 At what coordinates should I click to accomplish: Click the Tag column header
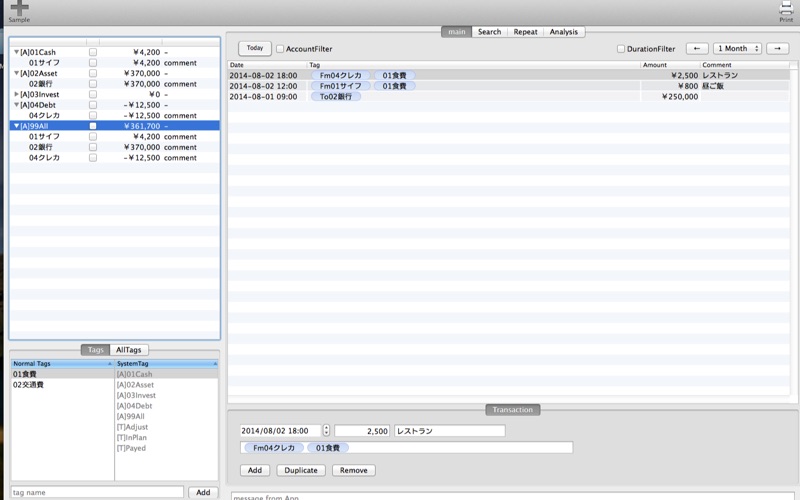[473, 65]
